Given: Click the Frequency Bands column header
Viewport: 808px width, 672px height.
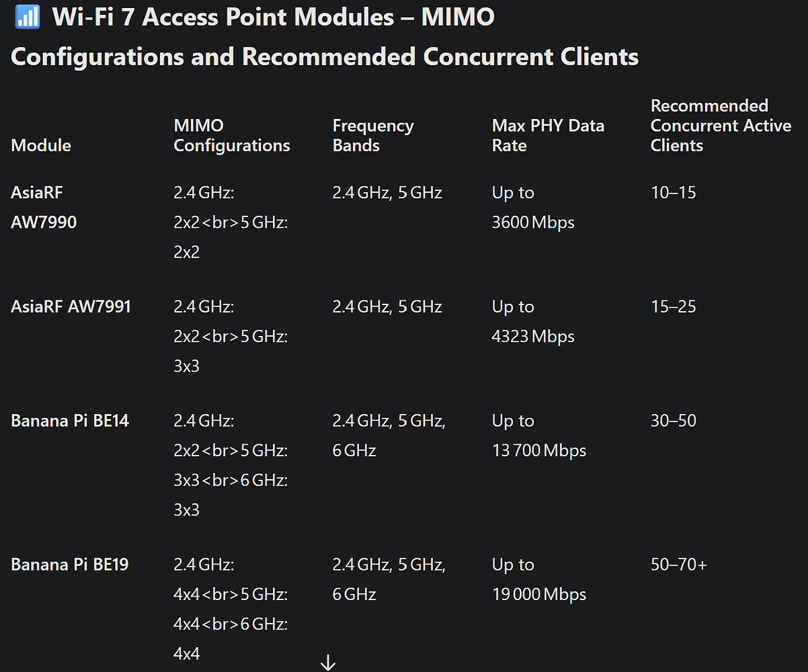Looking at the screenshot, I should pyautogui.click(x=373, y=136).
